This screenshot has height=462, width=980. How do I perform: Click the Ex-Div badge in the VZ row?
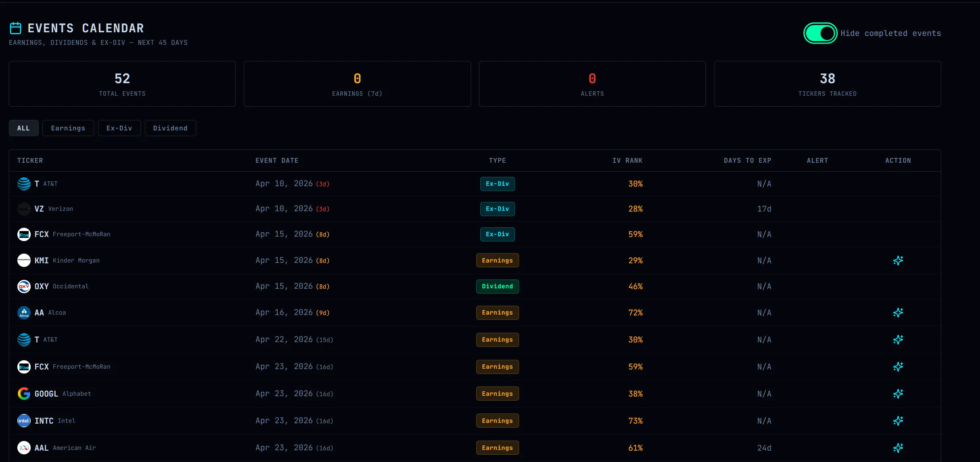pyautogui.click(x=497, y=209)
